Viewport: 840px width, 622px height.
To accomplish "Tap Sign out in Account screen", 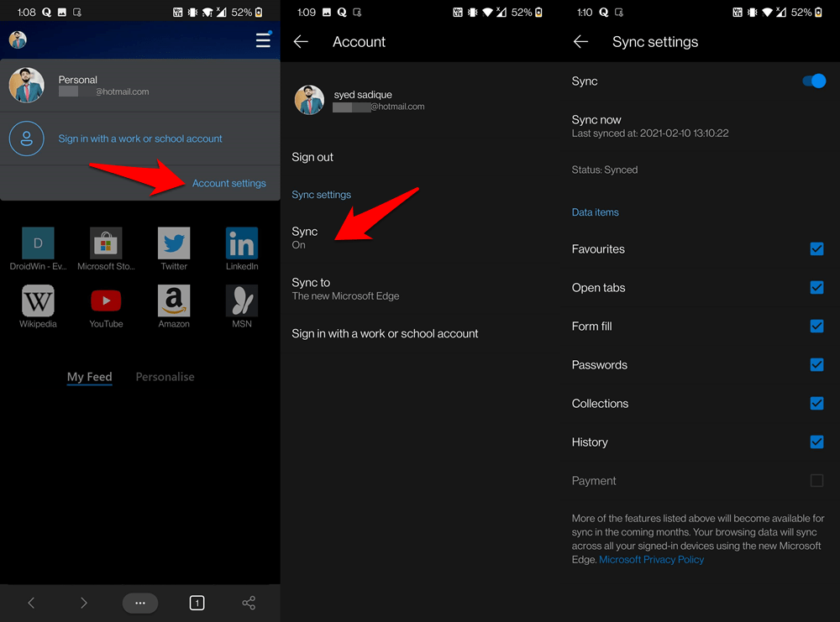I will click(312, 157).
